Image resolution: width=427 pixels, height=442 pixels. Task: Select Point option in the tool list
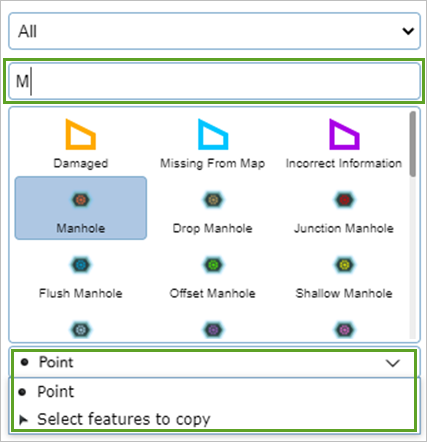click(214, 392)
